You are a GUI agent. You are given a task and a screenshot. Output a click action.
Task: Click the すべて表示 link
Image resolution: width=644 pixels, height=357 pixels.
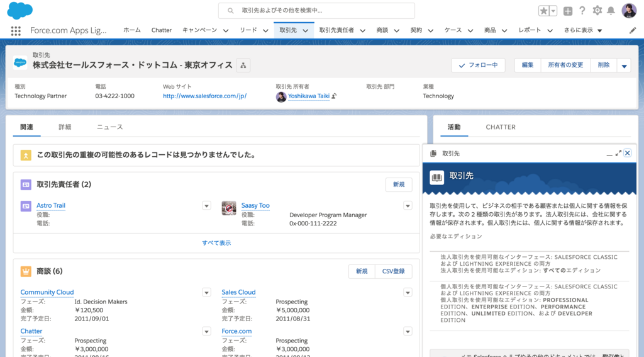pos(216,243)
